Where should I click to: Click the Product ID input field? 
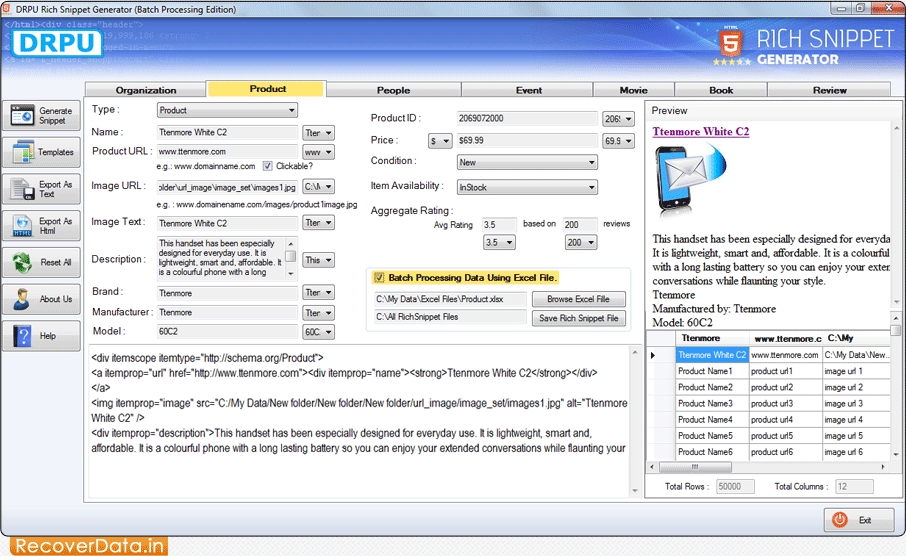[527, 118]
